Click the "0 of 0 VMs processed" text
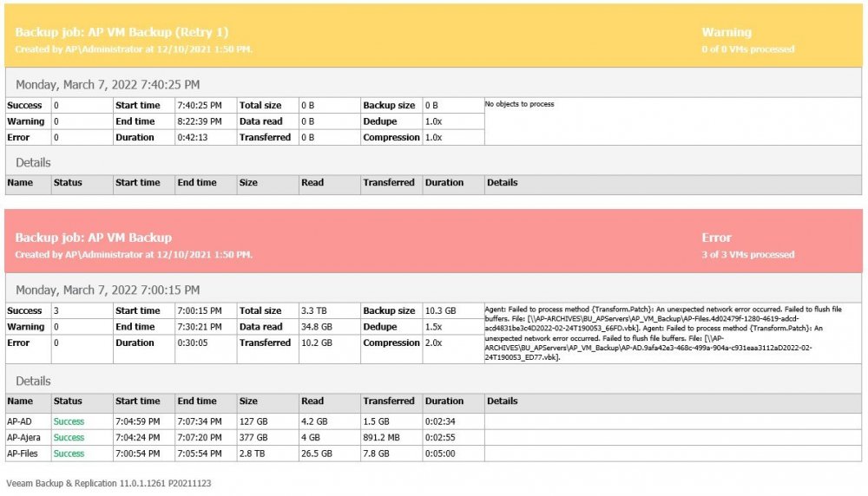This screenshot has width=868, height=496. point(748,49)
